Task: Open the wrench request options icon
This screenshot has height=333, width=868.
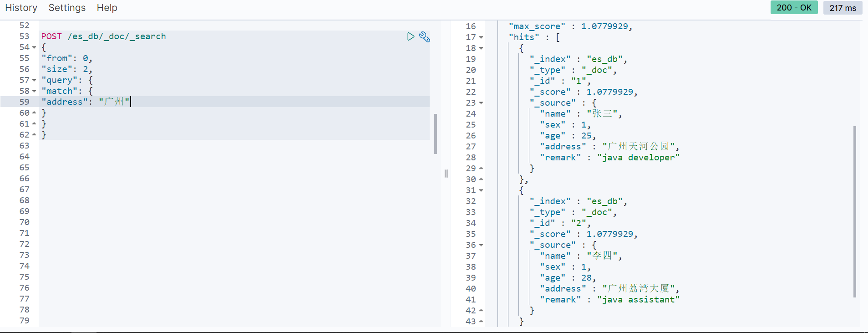Action: click(425, 37)
